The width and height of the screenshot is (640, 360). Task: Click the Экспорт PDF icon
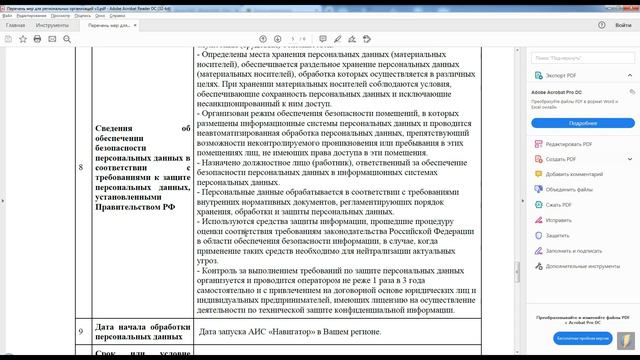(x=538, y=76)
